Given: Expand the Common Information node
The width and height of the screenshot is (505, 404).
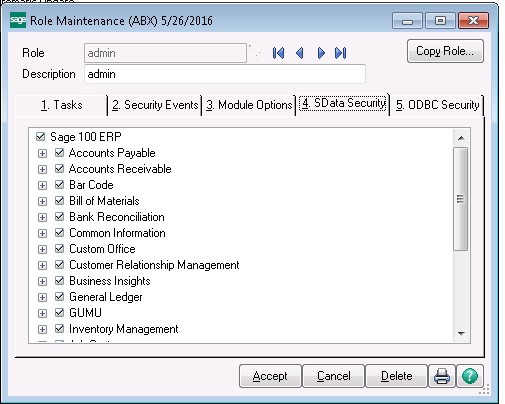Looking at the screenshot, I should pyautogui.click(x=42, y=233).
